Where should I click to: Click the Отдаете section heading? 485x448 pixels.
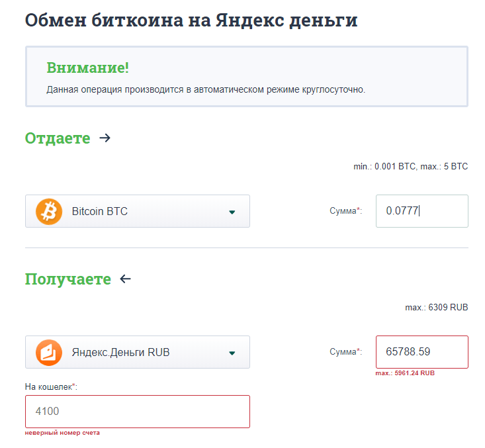(x=58, y=138)
